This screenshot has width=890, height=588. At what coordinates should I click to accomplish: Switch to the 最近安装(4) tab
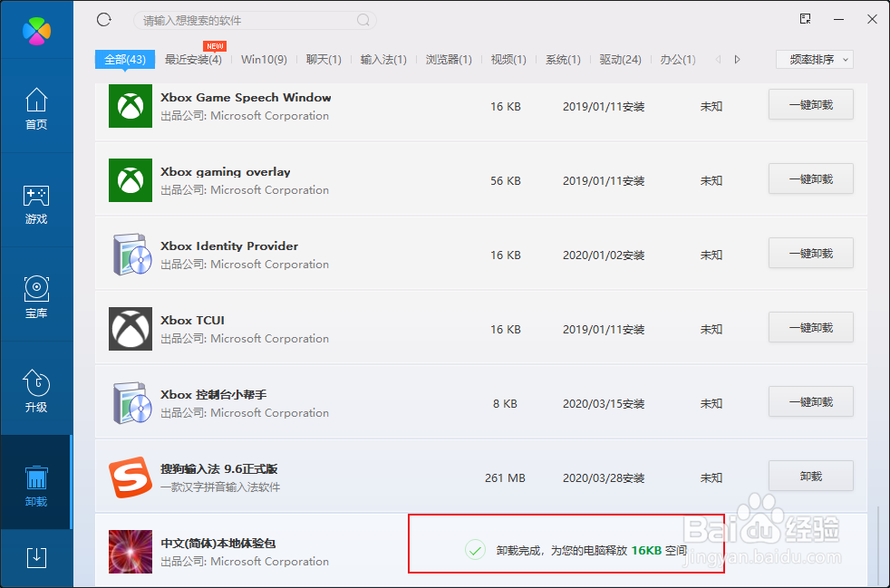pos(193,60)
